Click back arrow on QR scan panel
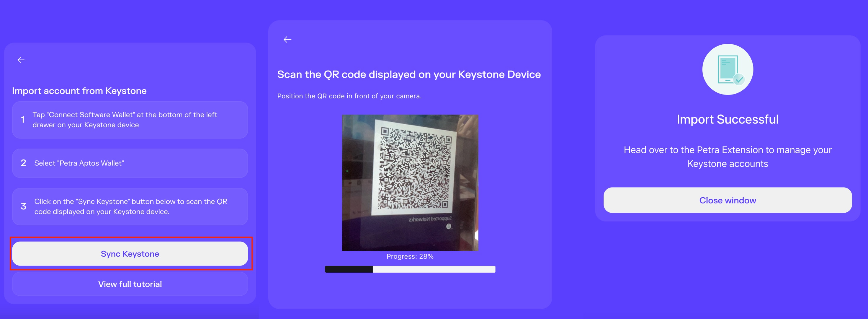Viewport: 868px width, 319px height. (287, 40)
